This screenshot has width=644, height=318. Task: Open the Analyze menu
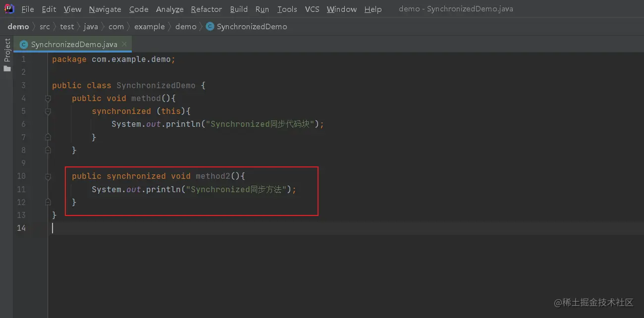coord(170,9)
